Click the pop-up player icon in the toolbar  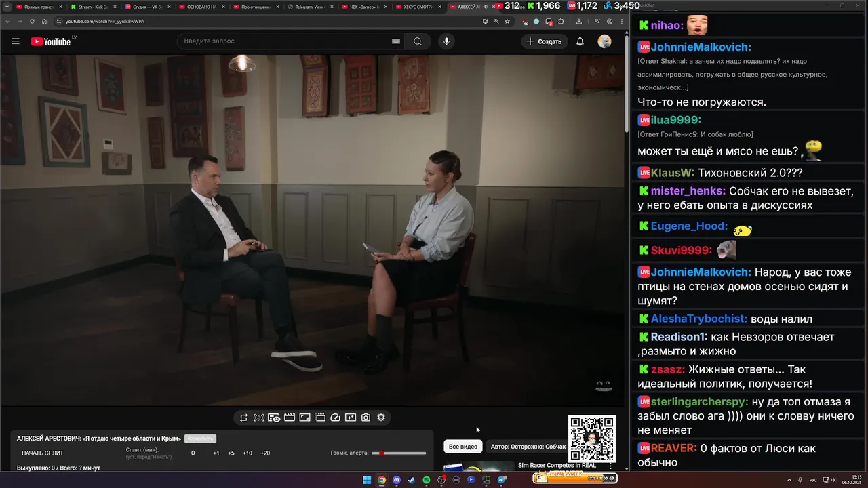tap(320, 418)
